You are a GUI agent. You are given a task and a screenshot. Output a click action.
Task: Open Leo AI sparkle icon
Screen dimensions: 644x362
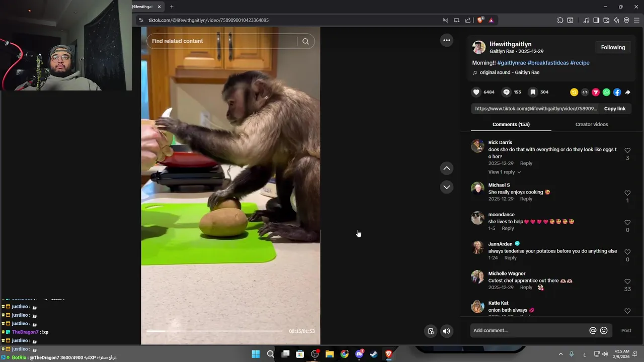[x=616, y=20]
